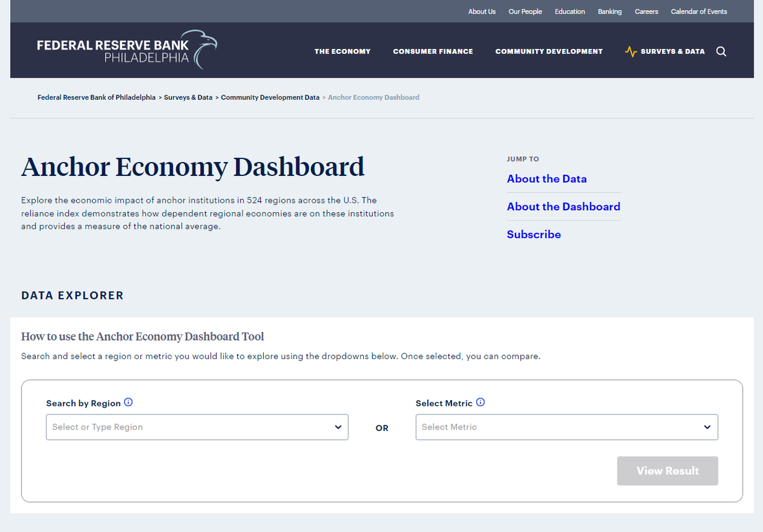This screenshot has width=763, height=532.
Task: Click the info icon beside Select Metric
Action: click(x=481, y=402)
